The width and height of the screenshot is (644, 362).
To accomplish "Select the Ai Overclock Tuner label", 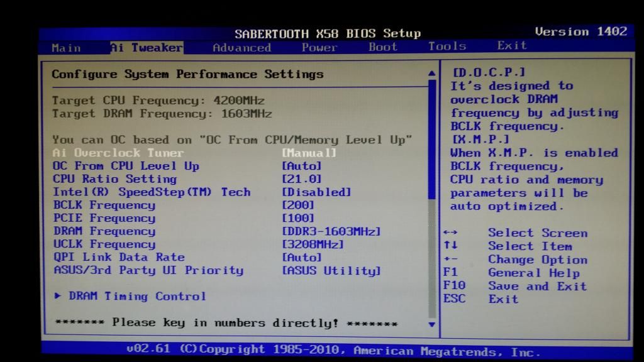I will 118,153.
